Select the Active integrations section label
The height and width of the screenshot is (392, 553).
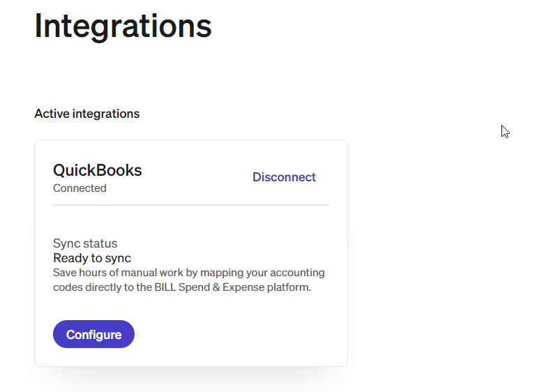coord(86,114)
